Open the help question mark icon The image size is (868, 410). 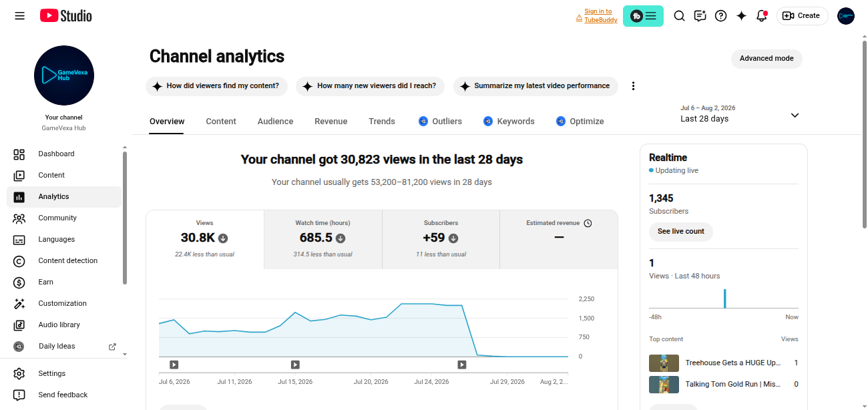point(720,16)
